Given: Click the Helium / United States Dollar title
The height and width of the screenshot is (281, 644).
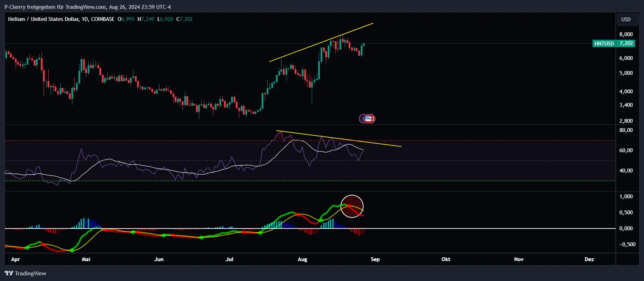Looking at the screenshot, I should click(x=43, y=19).
